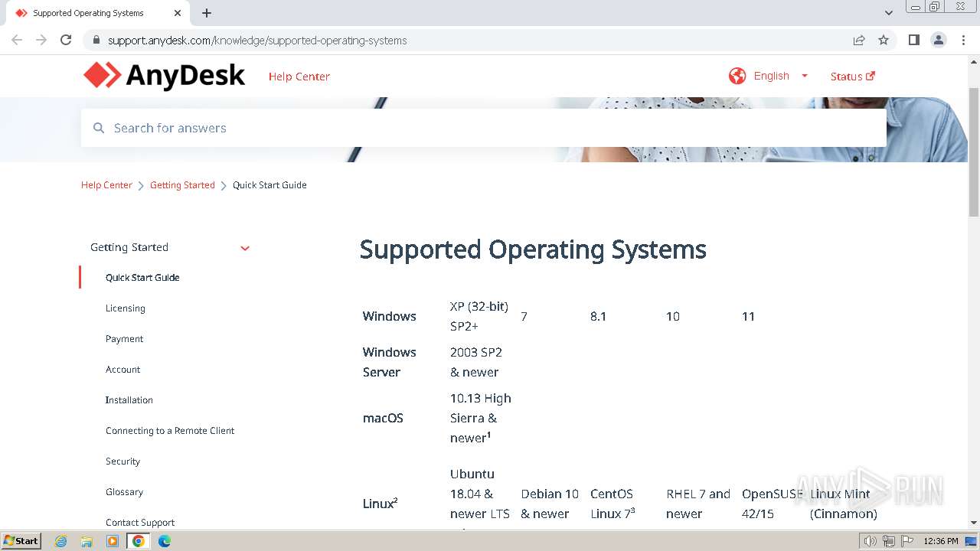Viewport: 980px width, 551px height.
Task: Open the Chrome three-dot menu
Action: coord(963,40)
